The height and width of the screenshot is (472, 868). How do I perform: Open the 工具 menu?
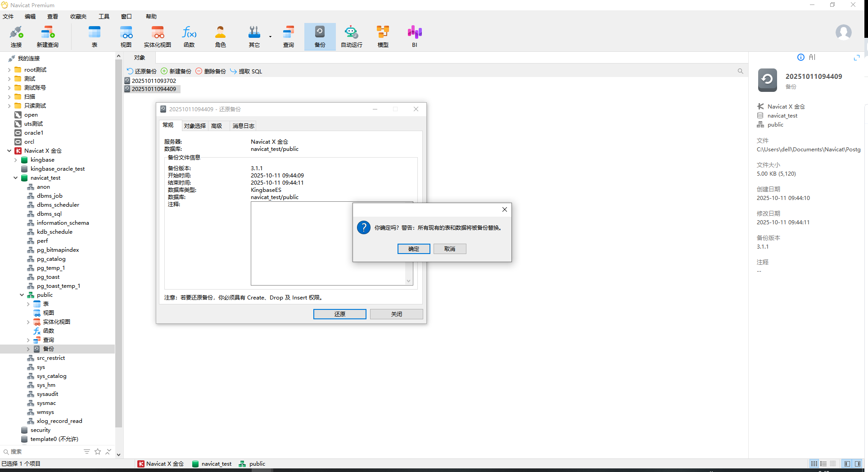coord(104,17)
